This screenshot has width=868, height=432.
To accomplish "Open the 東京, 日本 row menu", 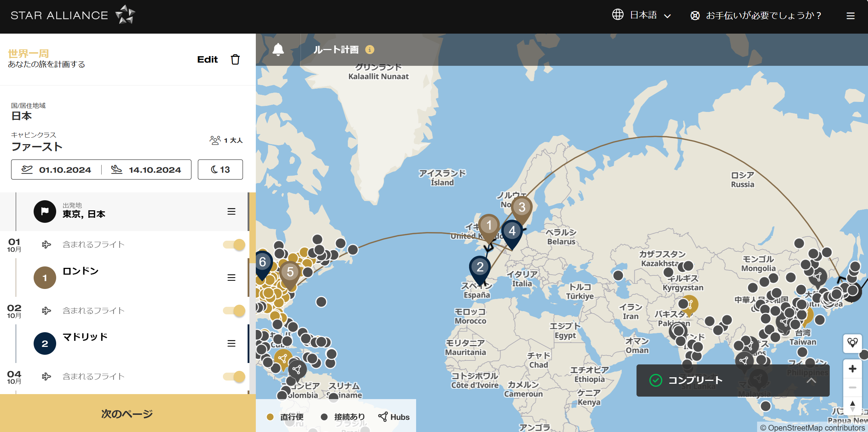I will pyautogui.click(x=231, y=211).
